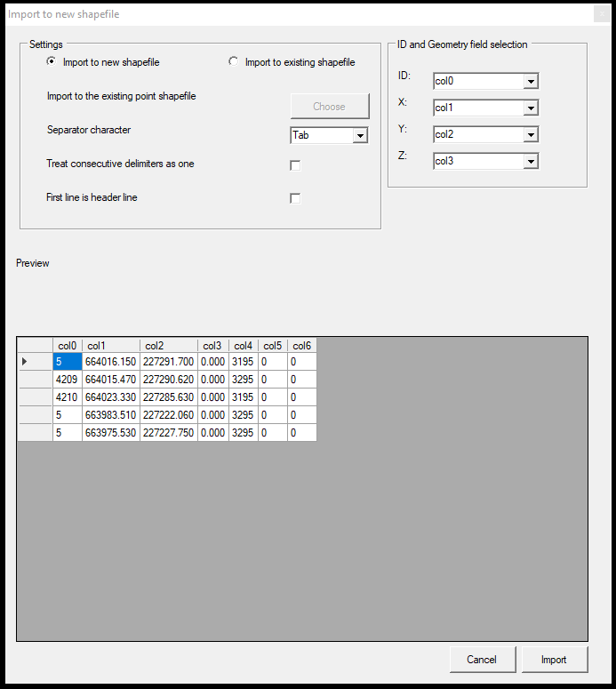
Task: Open the Y field dropdown showing col2
Action: pos(485,134)
